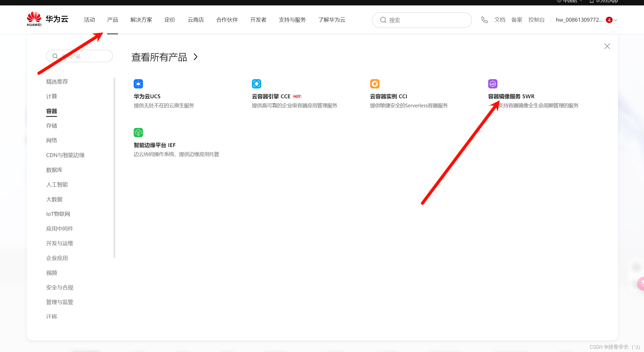Screen dimensions: 644x352
Task: Open the notification badge showing 4
Action: (609, 20)
